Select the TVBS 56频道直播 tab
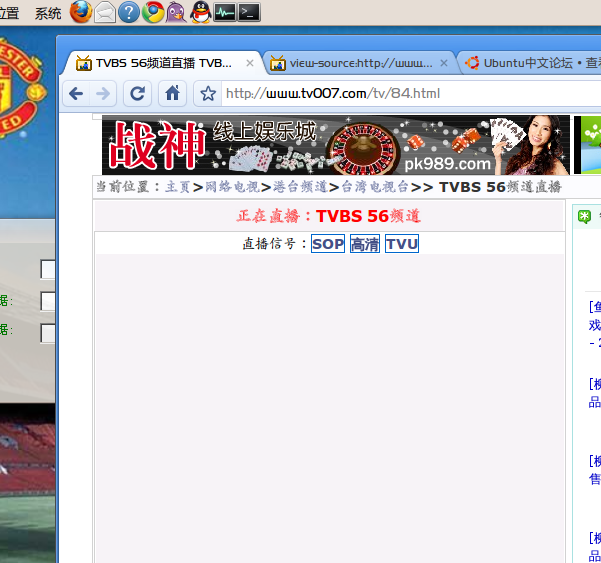The image size is (601, 563). tap(163, 63)
